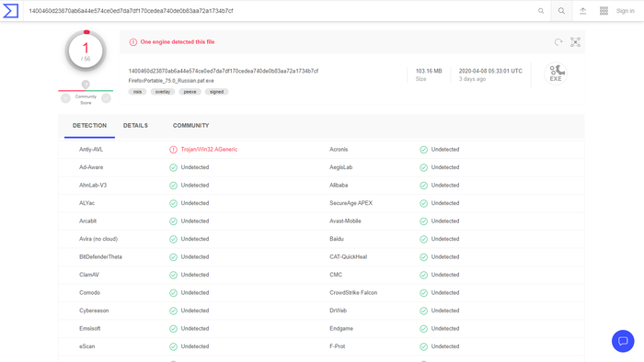Screen dimensions: 644x362
Task: Click the search button icon in header
Action: coord(561,11)
